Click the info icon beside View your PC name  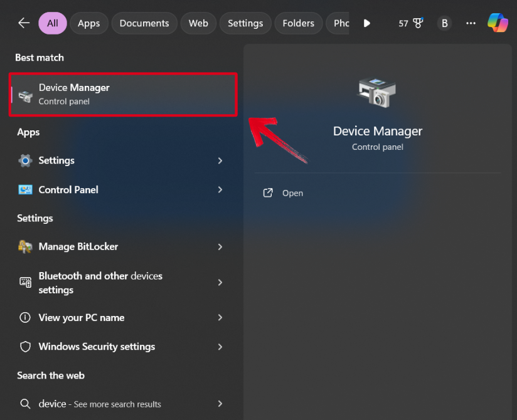click(x=25, y=318)
